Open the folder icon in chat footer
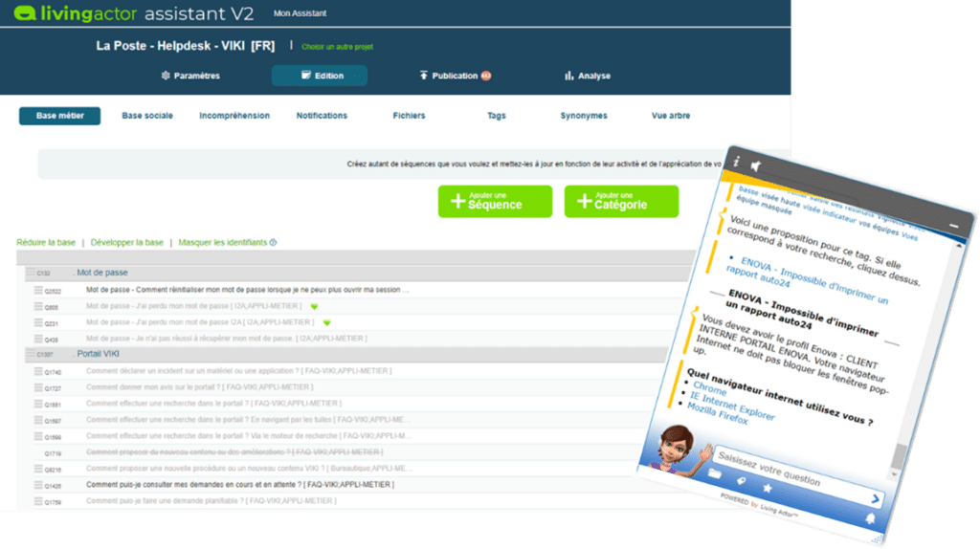 pyautogui.click(x=714, y=474)
